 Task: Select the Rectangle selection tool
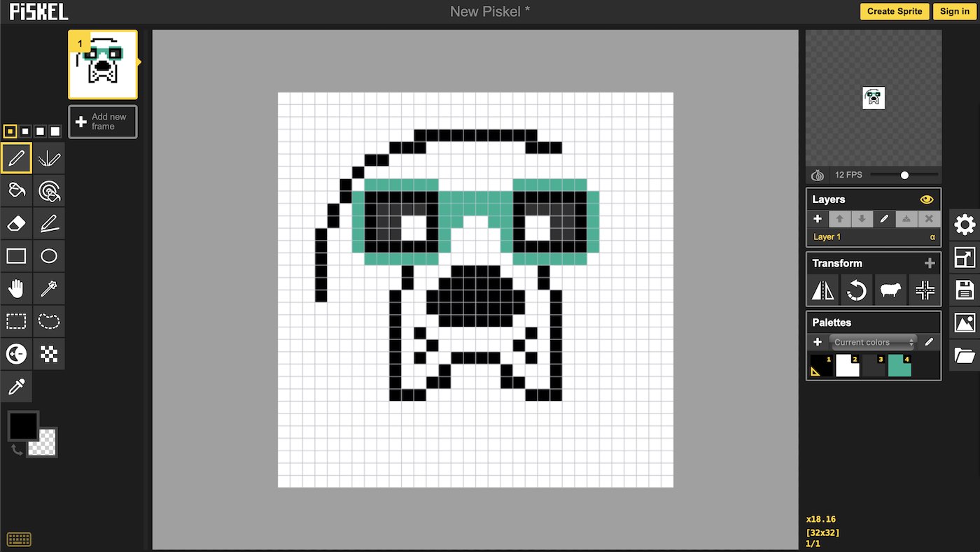pos(17,321)
